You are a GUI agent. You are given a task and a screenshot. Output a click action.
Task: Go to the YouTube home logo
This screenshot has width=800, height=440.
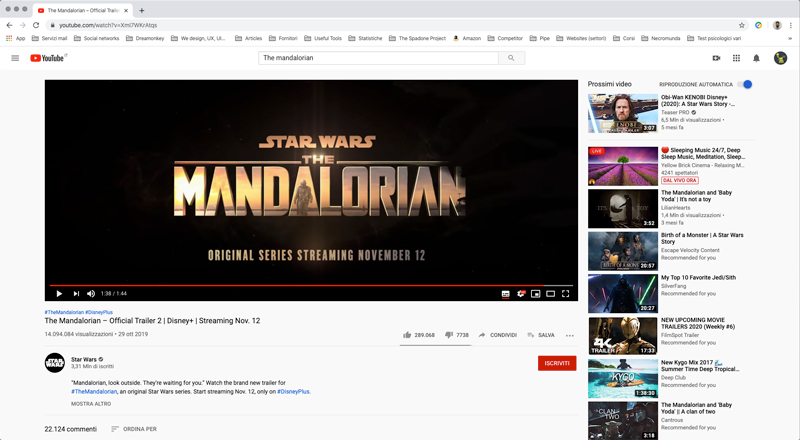tap(47, 58)
